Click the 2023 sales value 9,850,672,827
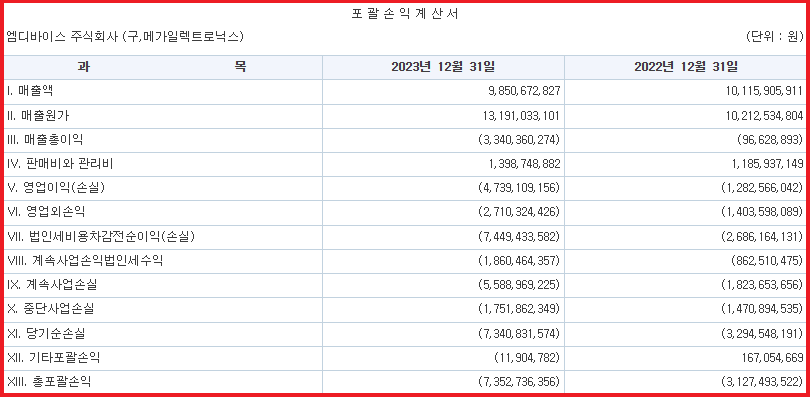Viewport: 810px width, 397px height. coord(523,92)
